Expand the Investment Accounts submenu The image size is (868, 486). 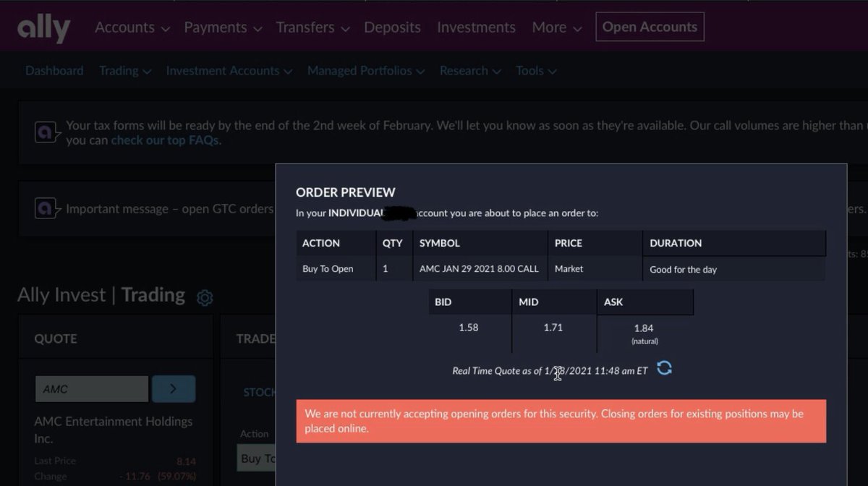click(x=229, y=71)
